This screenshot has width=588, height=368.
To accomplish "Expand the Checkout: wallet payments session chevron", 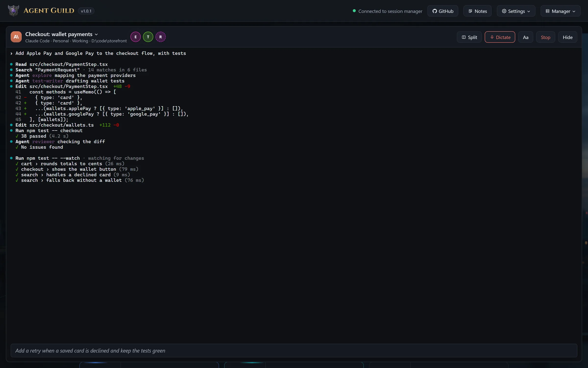I will click(x=96, y=34).
